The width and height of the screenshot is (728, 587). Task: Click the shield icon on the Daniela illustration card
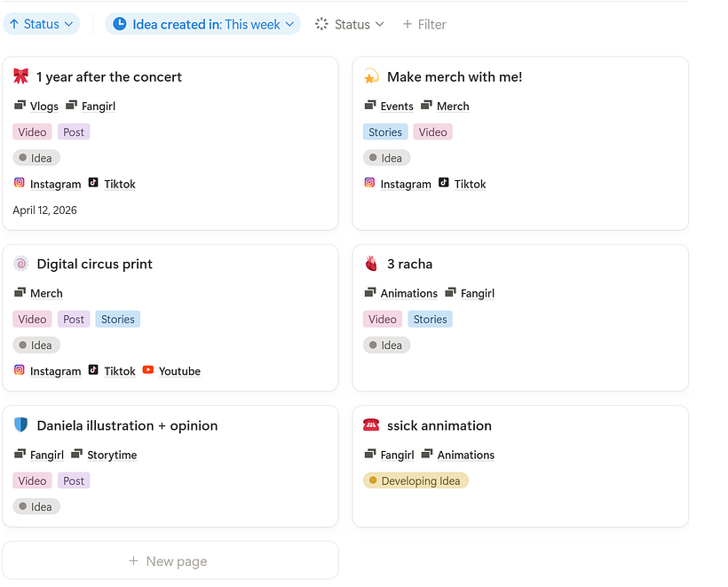click(x=20, y=425)
